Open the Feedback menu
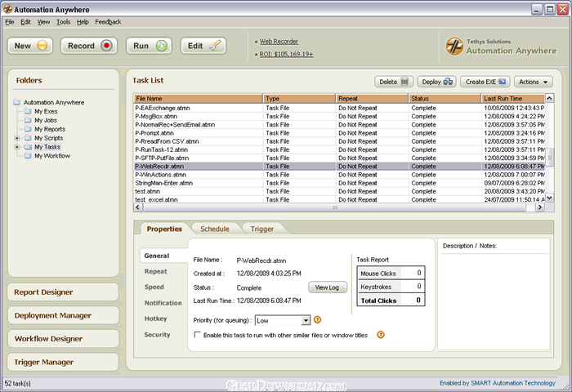 pyautogui.click(x=108, y=22)
